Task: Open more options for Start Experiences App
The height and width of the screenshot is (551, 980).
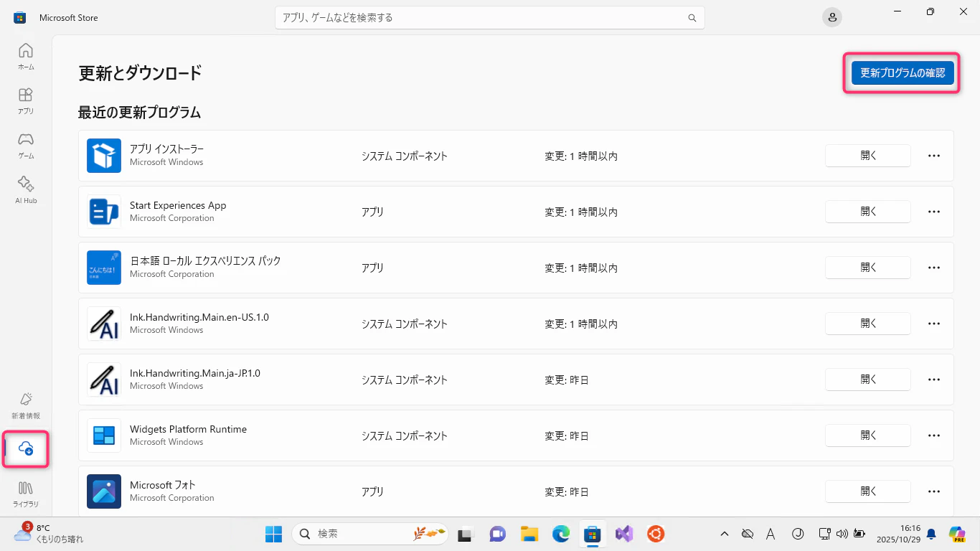Action: pos(934,212)
